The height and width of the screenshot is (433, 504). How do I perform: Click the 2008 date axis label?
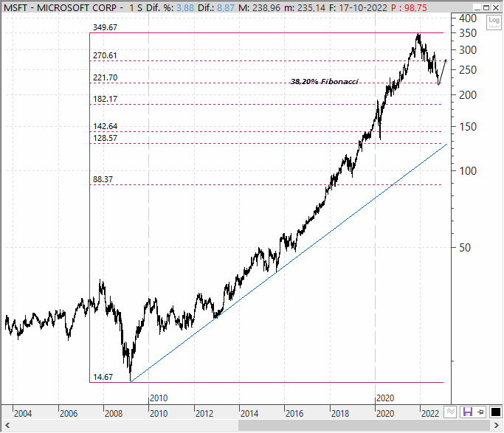(x=114, y=413)
